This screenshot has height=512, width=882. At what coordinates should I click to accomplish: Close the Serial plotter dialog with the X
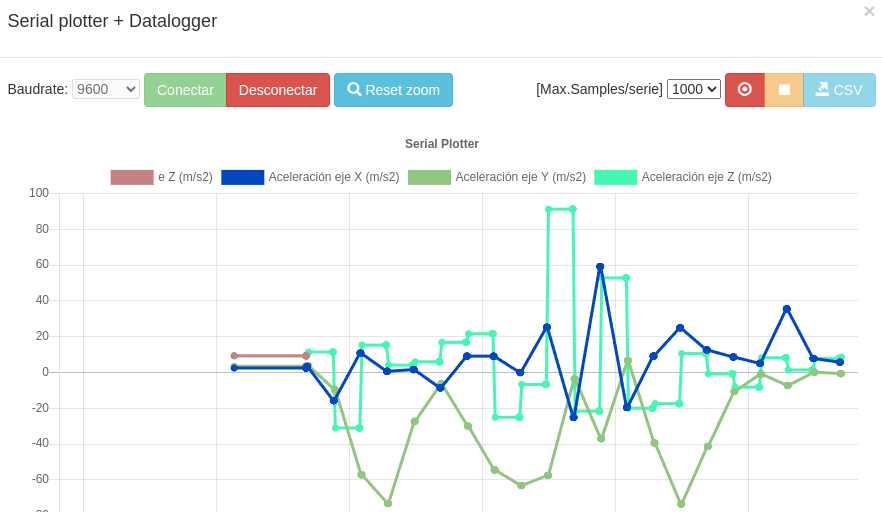coord(868,12)
